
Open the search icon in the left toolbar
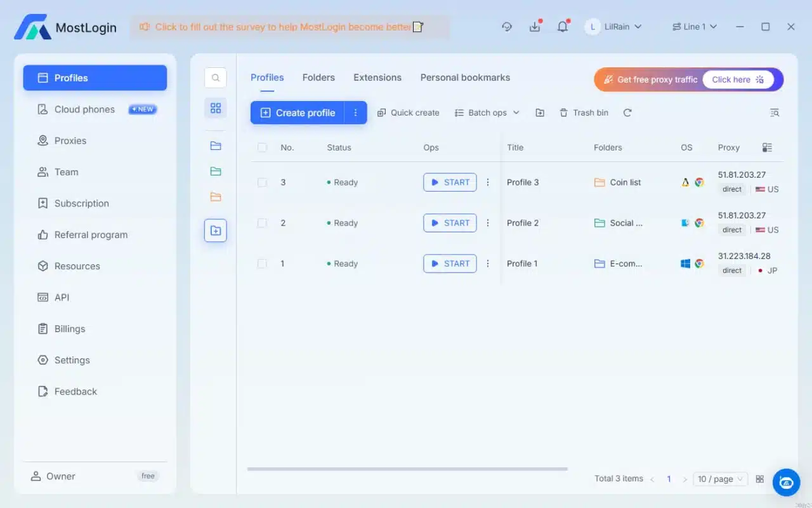point(216,77)
